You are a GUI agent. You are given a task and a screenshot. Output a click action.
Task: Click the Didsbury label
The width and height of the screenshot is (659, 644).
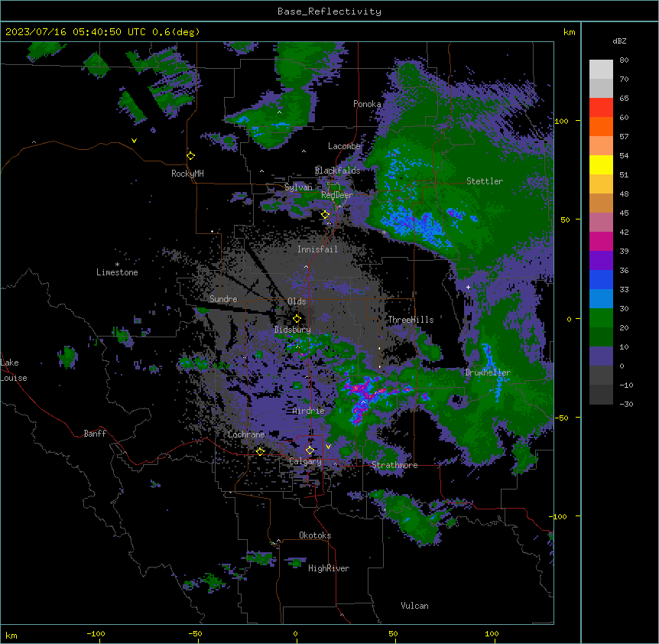[x=293, y=330]
